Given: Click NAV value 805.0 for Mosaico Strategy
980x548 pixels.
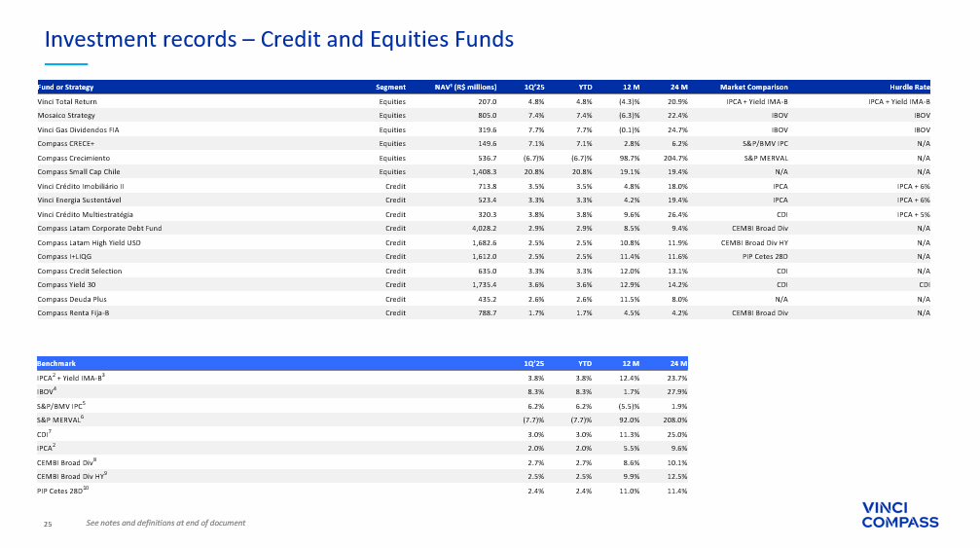Looking at the screenshot, I should coord(488,116).
